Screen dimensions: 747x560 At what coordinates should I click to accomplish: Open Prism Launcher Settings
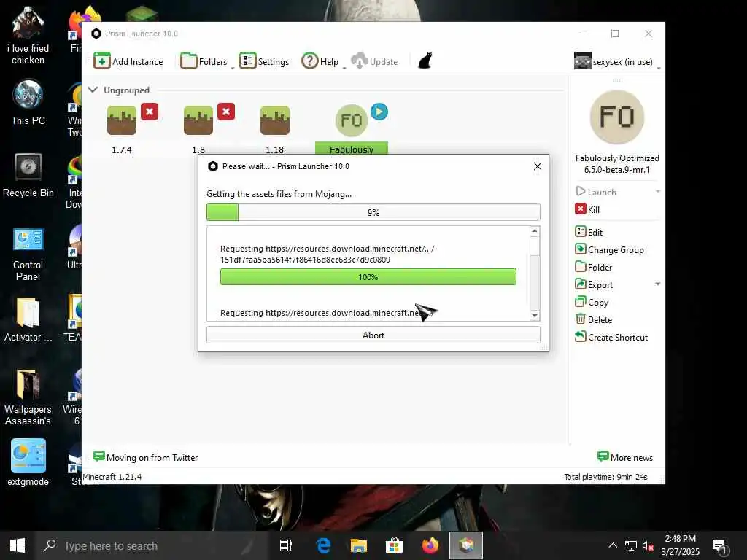(264, 61)
